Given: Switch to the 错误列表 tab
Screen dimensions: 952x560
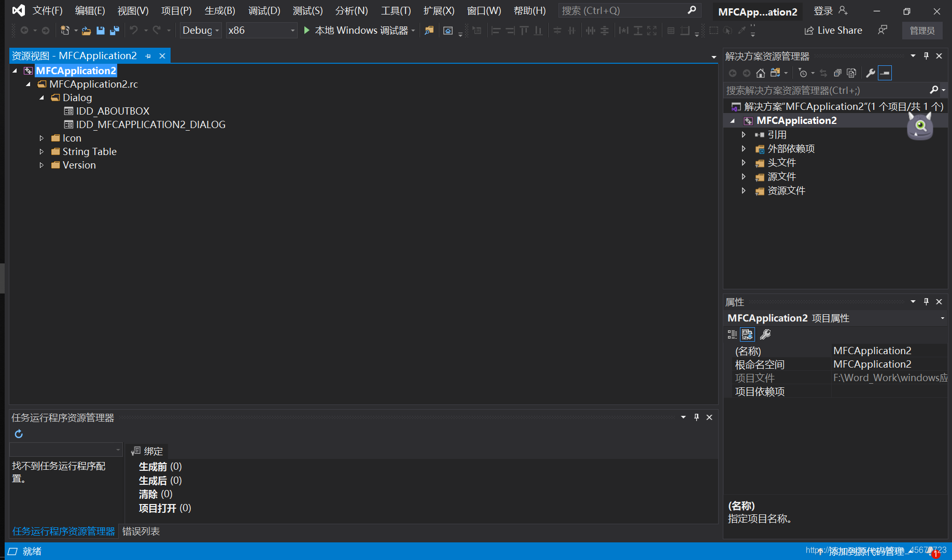Looking at the screenshot, I should [x=141, y=531].
